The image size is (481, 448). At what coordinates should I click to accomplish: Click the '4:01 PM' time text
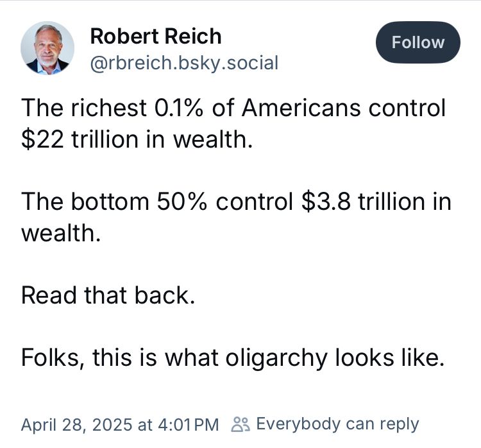pos(188,424)
